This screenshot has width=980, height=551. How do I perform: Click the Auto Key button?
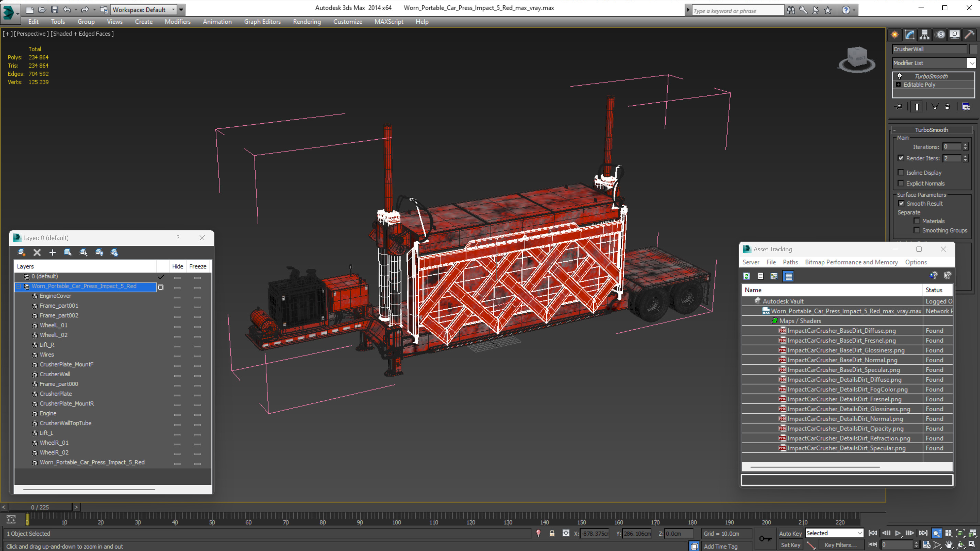click(790, 533)
